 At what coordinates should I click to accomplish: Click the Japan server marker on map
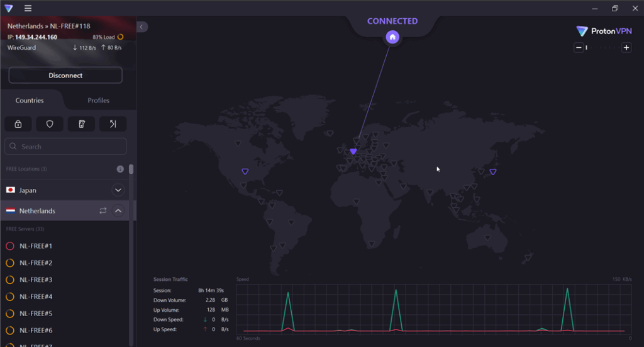[x=493, y=171]
